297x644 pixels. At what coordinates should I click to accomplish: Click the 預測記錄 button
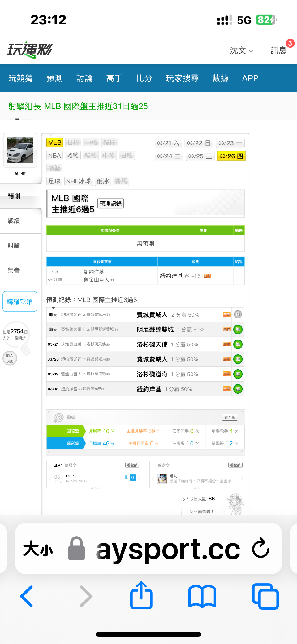110,204
